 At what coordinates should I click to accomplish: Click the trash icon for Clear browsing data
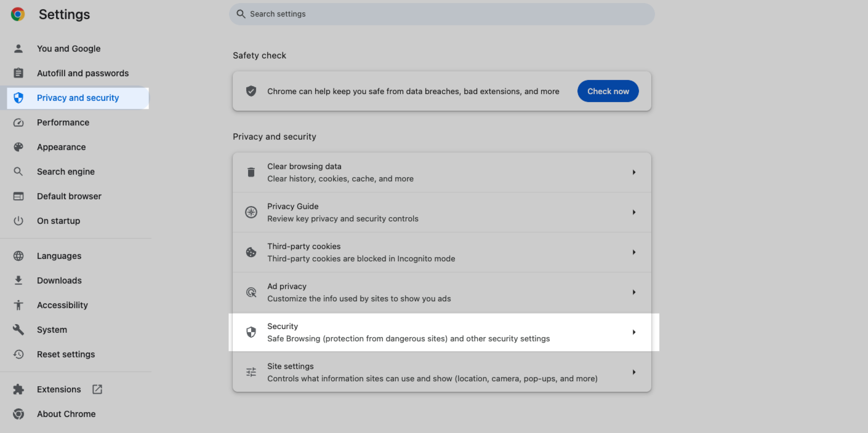[251, 172]
